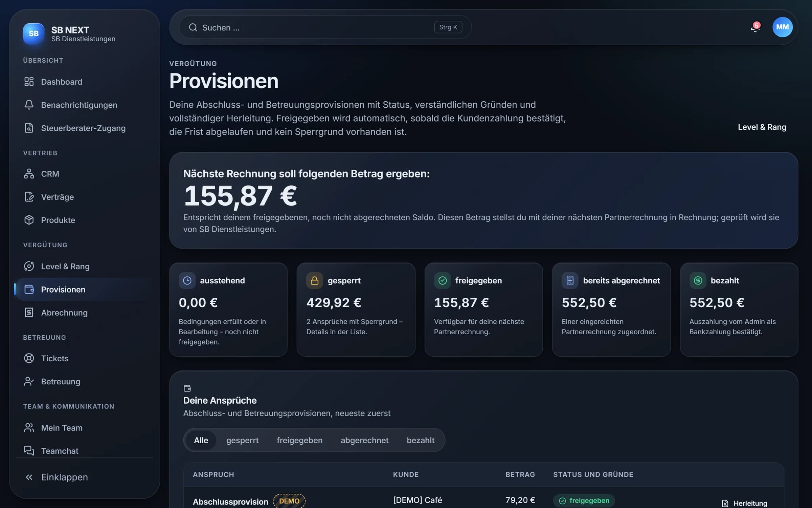The image size is (812, 508).
Task: Click the bereits abgerechnet document icon
Action: point(570,280)
